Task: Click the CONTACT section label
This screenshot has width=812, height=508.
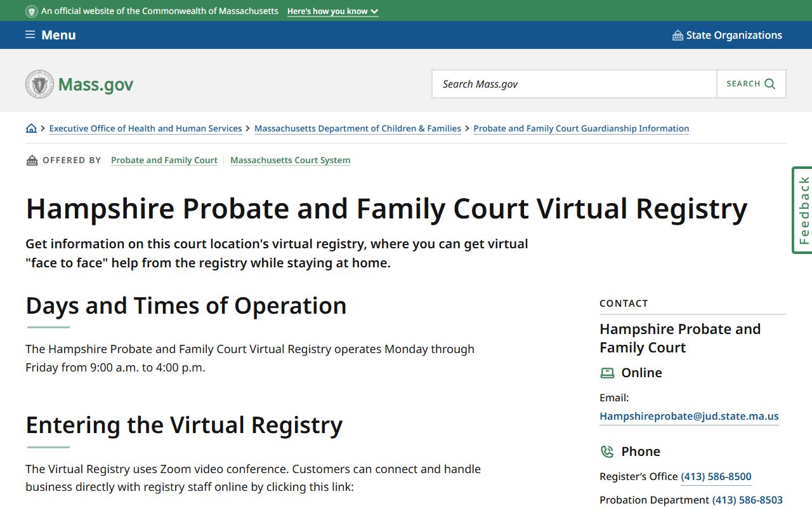Action: (624, 304)
